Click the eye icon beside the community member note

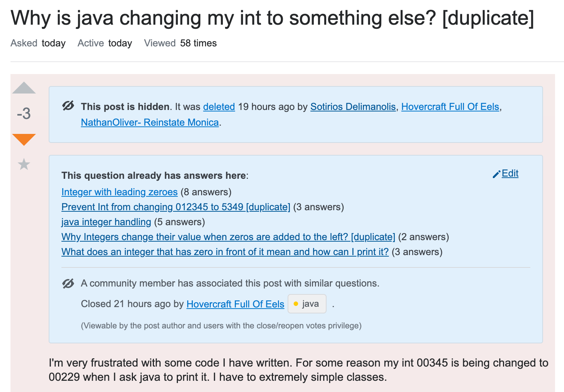[x=68, y=283]
